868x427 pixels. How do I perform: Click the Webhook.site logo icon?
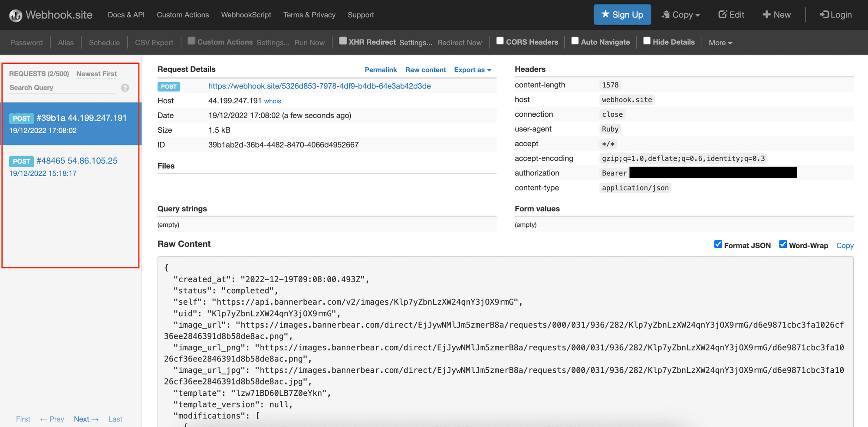(x=16, y=15)
